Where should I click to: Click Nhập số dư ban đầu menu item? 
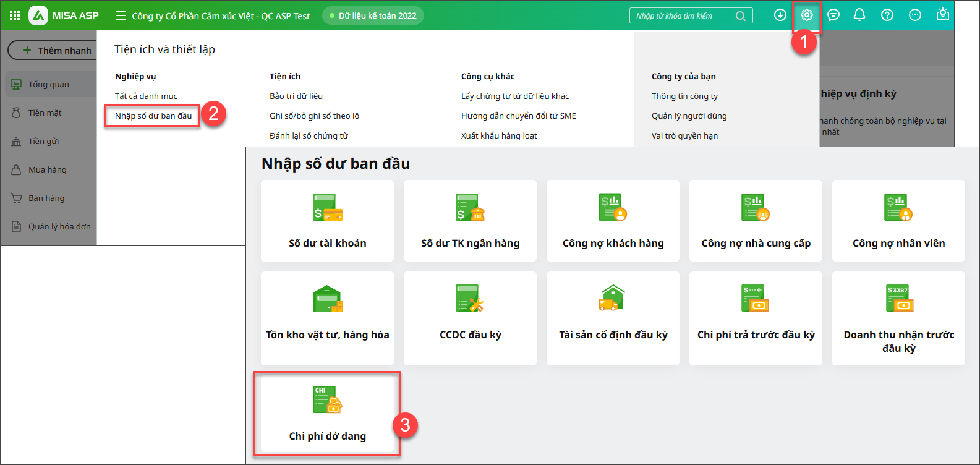coord(153,116)
